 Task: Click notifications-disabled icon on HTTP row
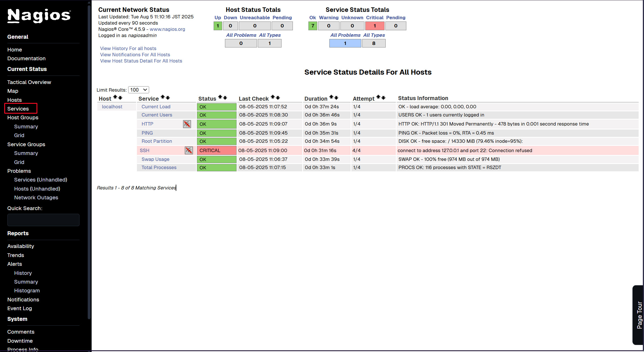tap(187, 124)
